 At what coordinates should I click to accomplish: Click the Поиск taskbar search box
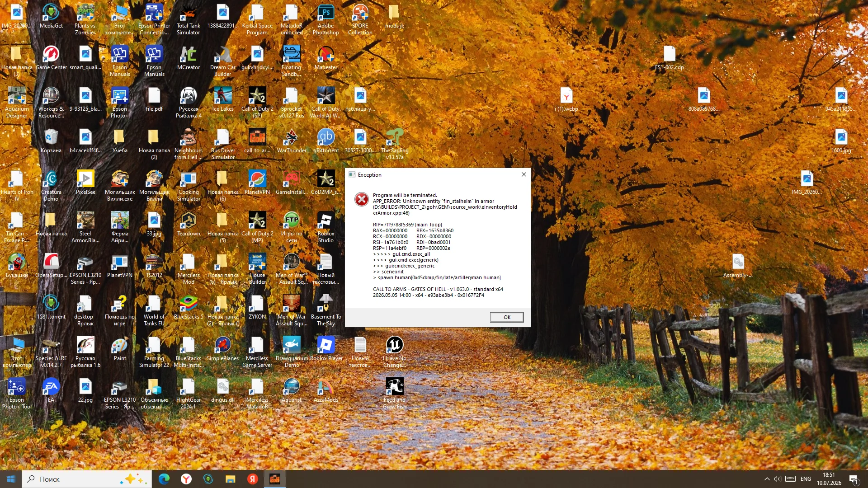[x=87, y=479]
